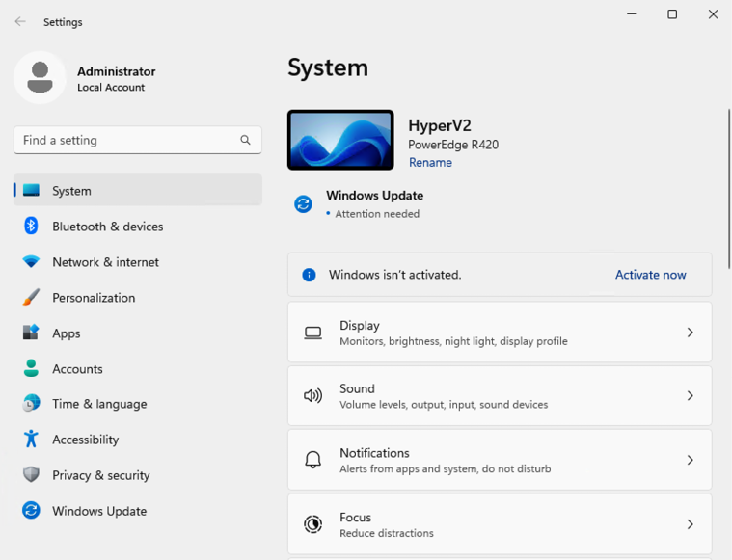Expand the Focus settings chevron
Screen dimensions: 732x560
coord(690,524)
